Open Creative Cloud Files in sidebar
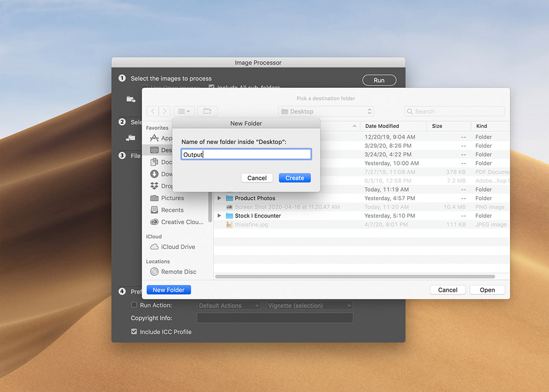549x392 pixels. pos(182,222)
